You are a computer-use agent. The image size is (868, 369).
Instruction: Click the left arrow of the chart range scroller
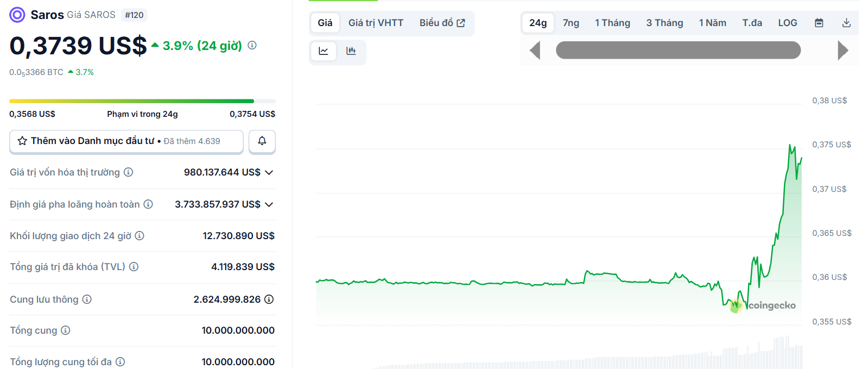(x=535, y=51)
